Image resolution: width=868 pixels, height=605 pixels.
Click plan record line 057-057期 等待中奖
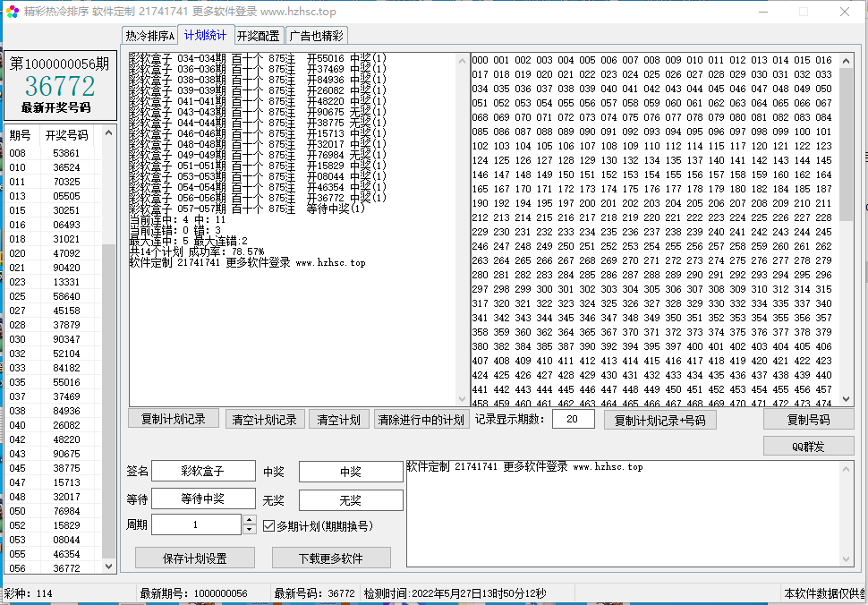(x=248, y=209)
